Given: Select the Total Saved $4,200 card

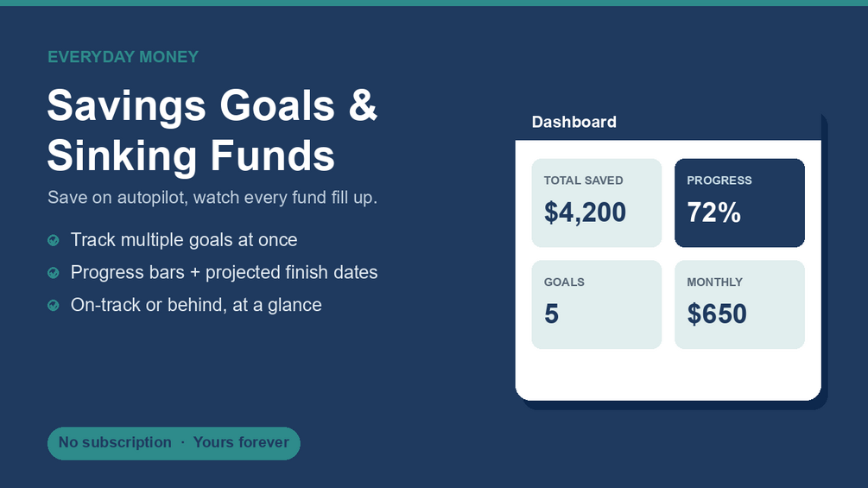Looking at the screenshot, I should (x=596, y=203).
